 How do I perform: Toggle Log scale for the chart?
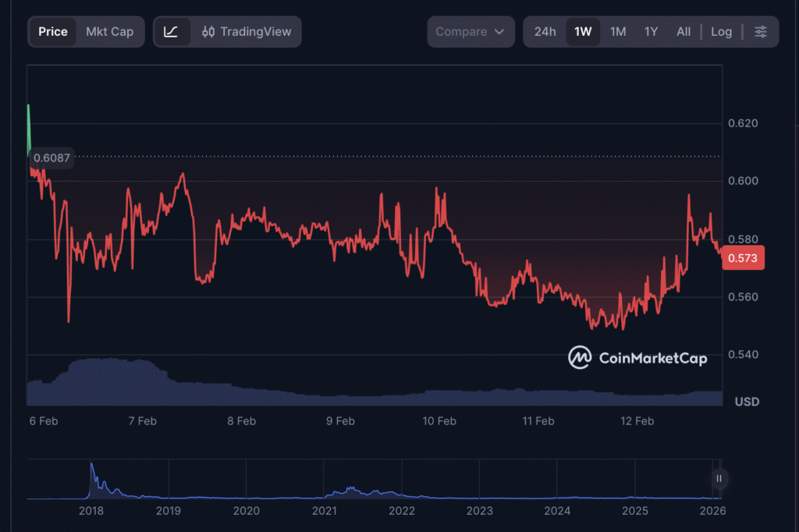[721, 31]
